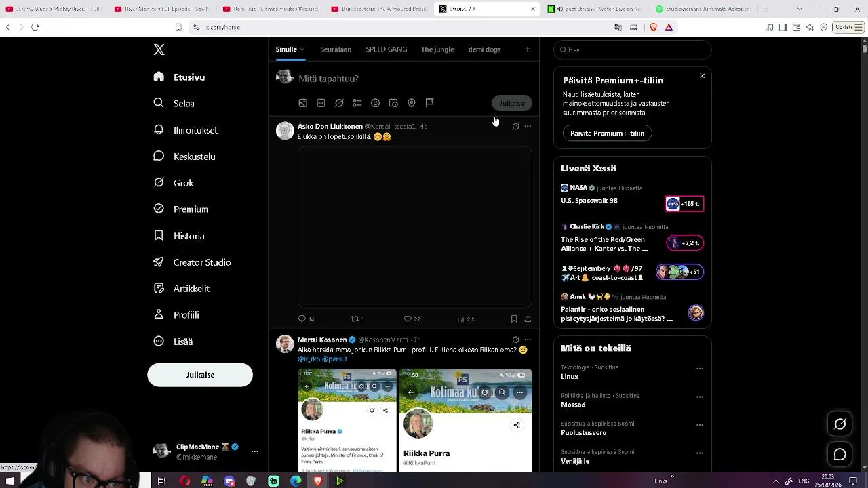The height and width of the screenshot is (488, 868).
Task: Open Opera from the Windows taskbar
Action: coord(184,481)
